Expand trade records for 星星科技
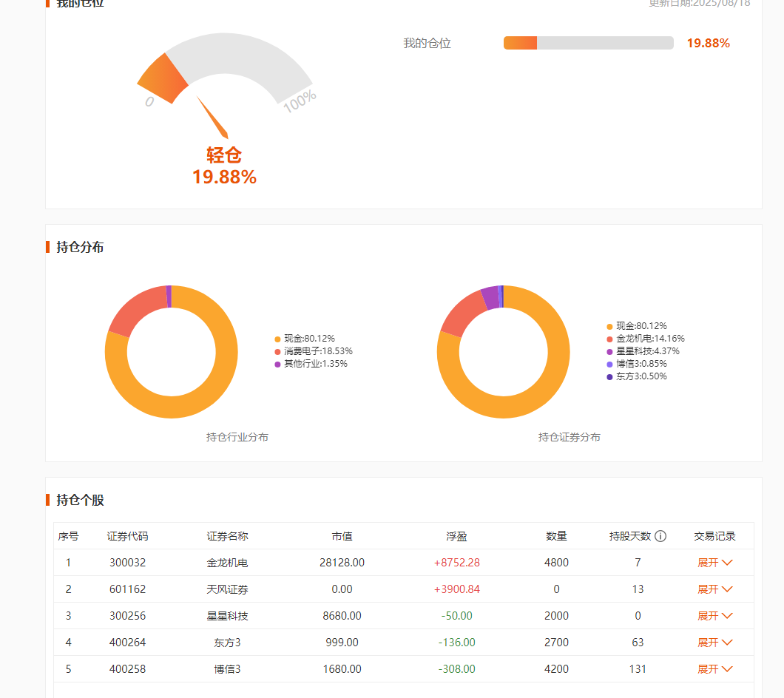The width and height of the screenshot is (784, 698). pyautogui.click(x=715, y=615)
